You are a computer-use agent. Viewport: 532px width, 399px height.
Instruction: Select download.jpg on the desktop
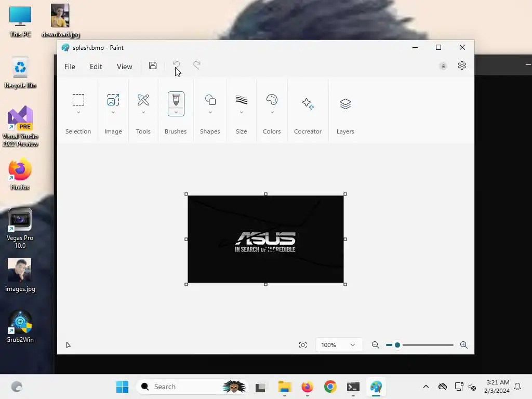60,20
